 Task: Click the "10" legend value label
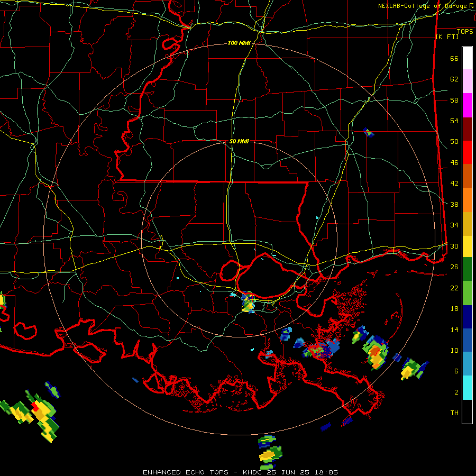click(454, 351)
